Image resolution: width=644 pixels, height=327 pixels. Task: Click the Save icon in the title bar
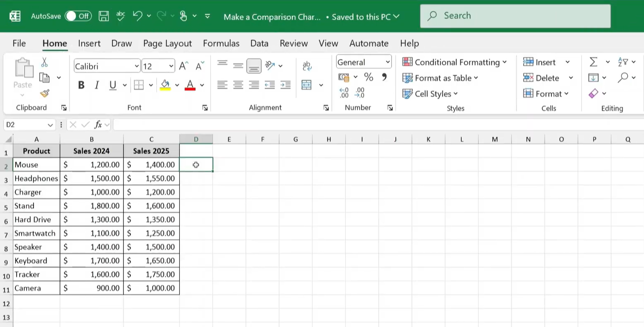coord(104,16)
